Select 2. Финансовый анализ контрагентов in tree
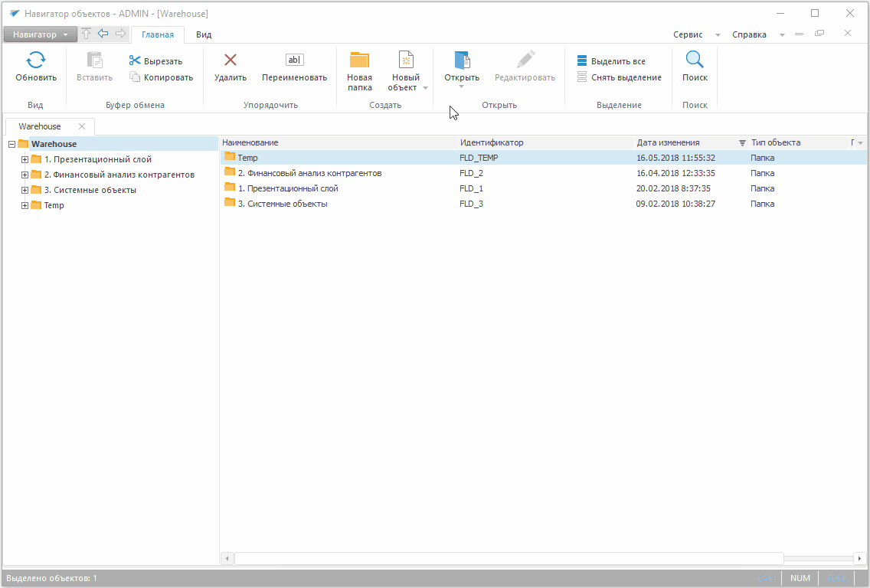This screenshot has width=870, height=588. tap(119, 175)
